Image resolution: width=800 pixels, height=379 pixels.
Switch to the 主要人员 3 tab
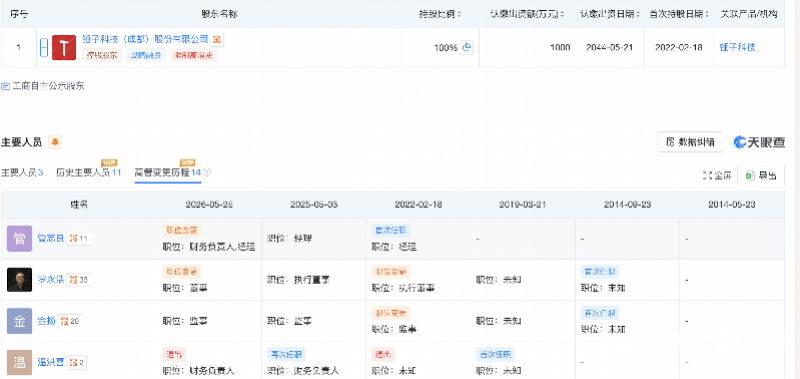21,173
